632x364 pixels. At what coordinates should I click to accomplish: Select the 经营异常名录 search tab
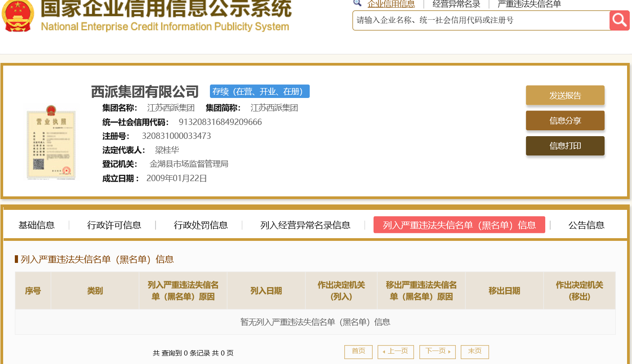point(456,4)
